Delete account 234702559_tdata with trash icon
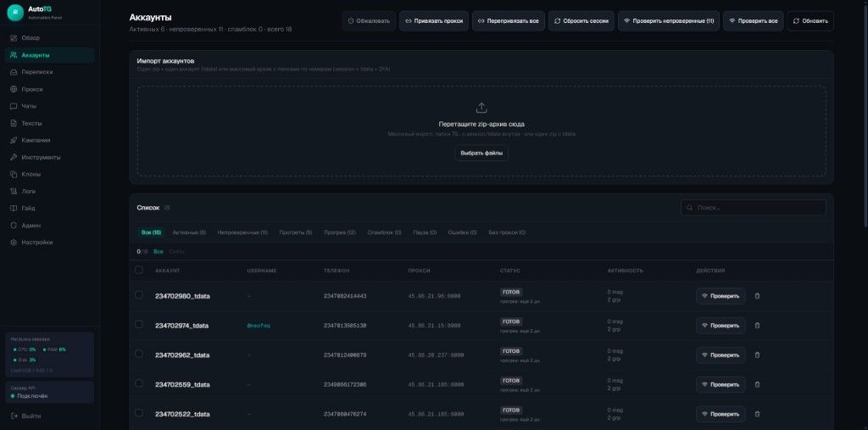 [x=757, y=384]
